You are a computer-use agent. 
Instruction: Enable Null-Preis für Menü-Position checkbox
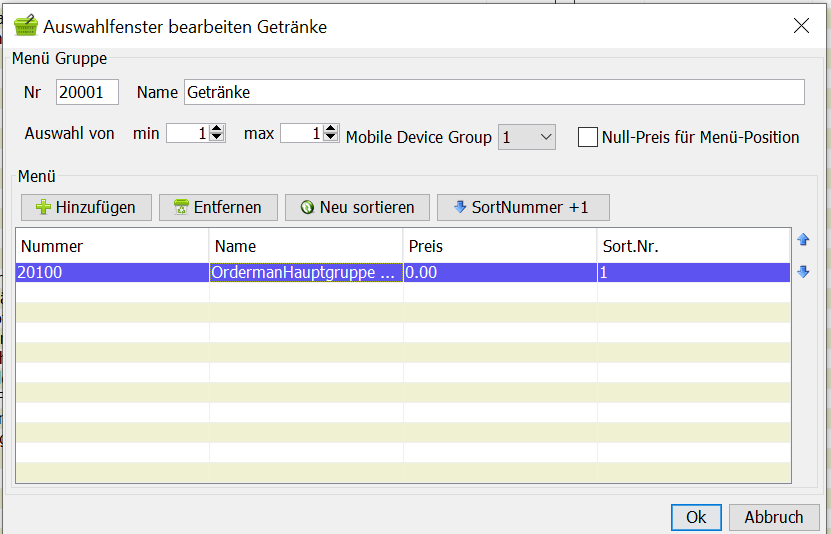[x=587, y=137]
